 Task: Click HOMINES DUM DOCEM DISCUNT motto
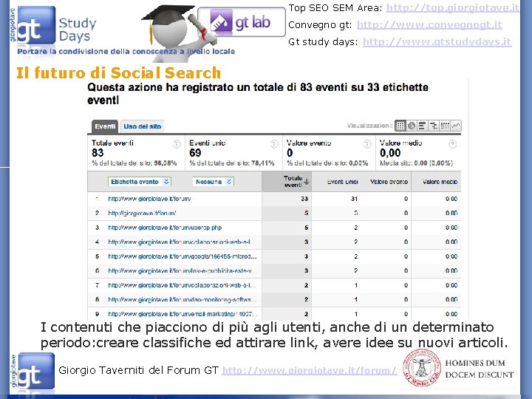coord(480,369)
